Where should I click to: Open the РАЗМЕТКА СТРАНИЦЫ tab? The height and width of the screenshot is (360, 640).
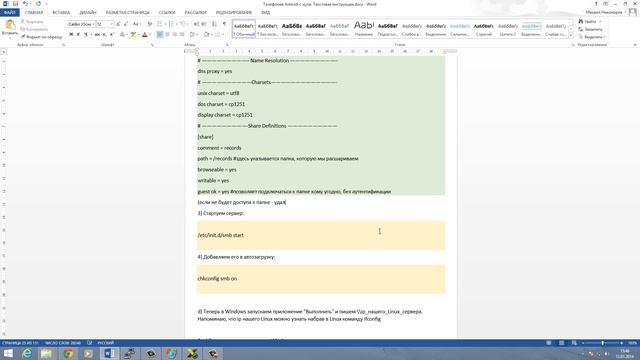[127, 13]
